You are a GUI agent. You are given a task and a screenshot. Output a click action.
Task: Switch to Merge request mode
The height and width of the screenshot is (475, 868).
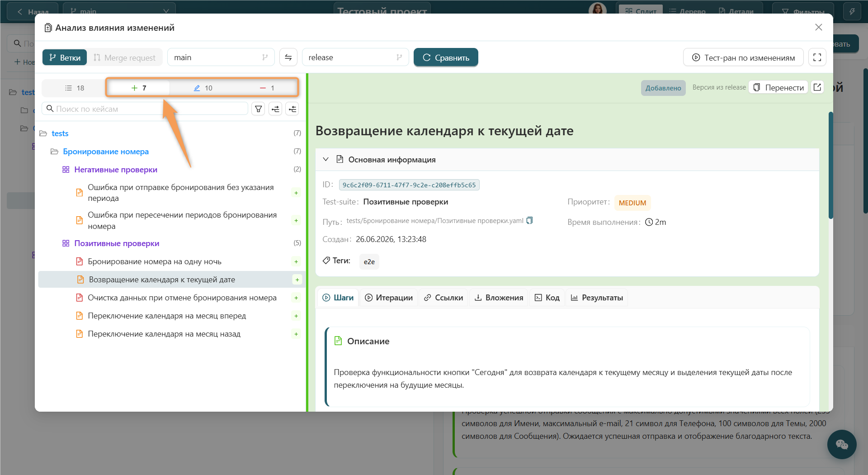pyautogui.click(x=124, y=57)
